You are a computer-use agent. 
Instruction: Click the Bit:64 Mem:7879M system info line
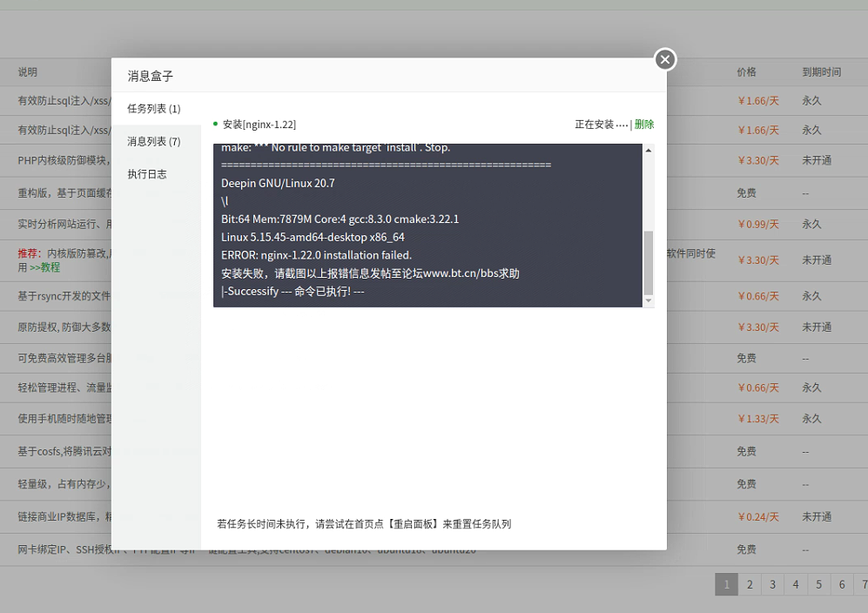340,219
